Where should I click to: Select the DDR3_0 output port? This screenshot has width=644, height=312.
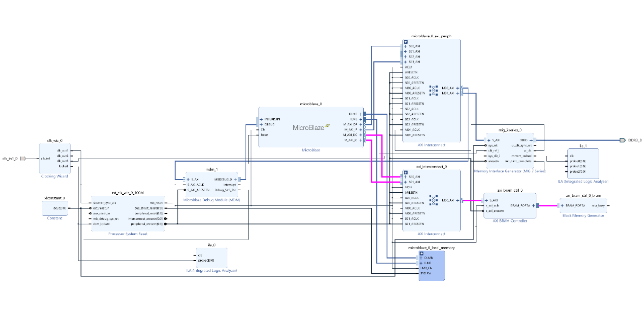(x=623, y=140)
